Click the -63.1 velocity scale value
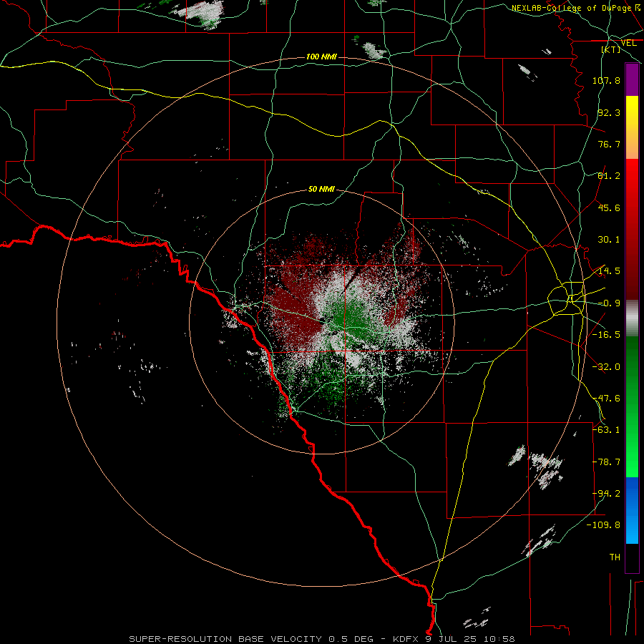 coord(606,430)
